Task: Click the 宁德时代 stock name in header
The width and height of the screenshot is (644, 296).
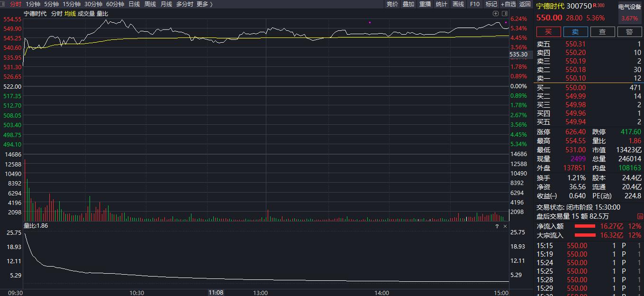Action: 550,6
